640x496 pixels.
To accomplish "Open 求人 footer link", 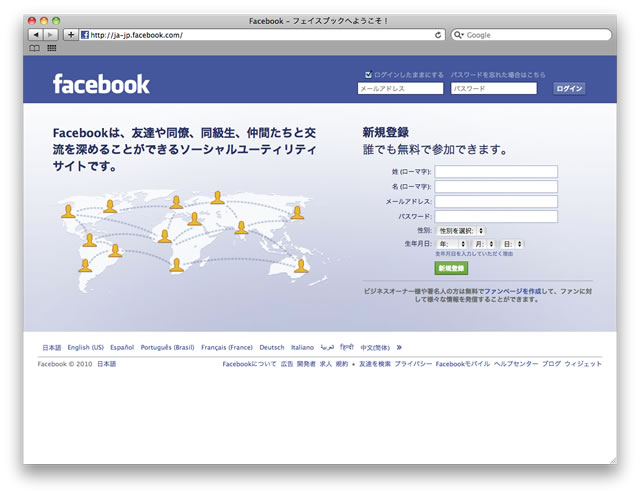I will (x=326, y=364).
